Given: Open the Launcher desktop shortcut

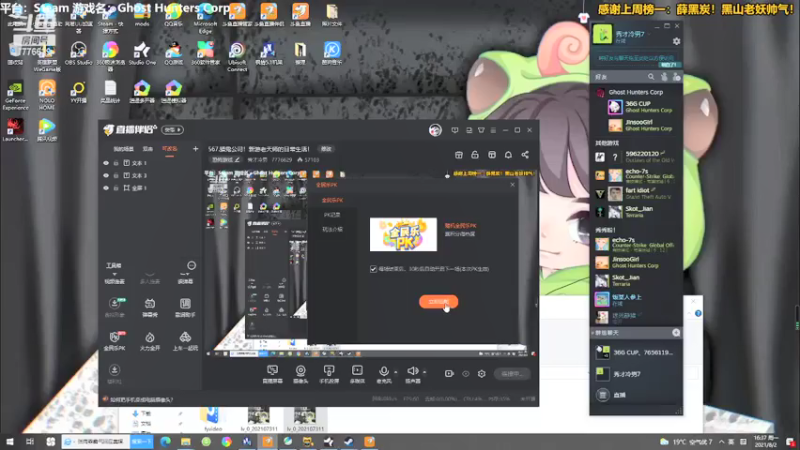Looking at the screenshot, I should pyautogui.click(x=15, y=130).
